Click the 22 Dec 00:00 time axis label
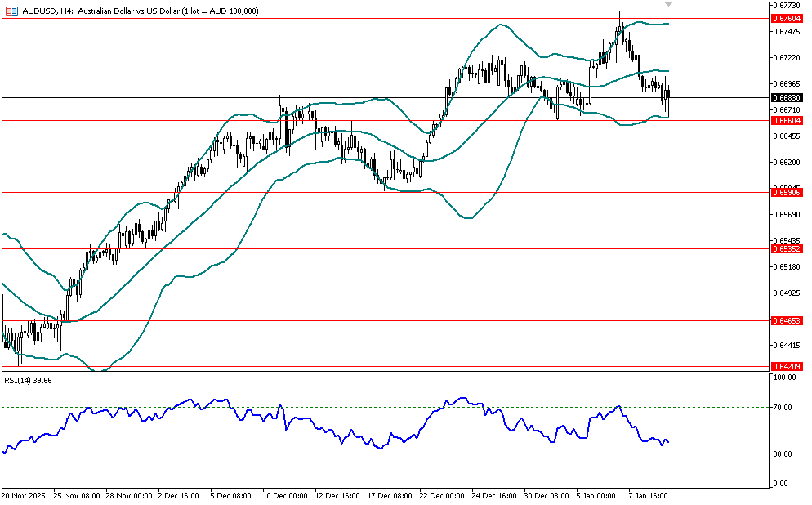The width and height of the screenshot is (812, 505). coord(441,495)
